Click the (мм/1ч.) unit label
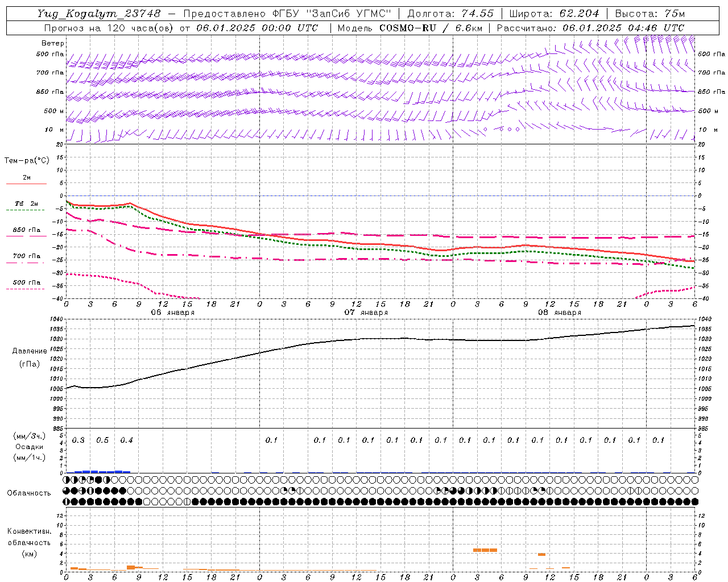The height and width of the screenshot is (582, 728). click(30, 458)
